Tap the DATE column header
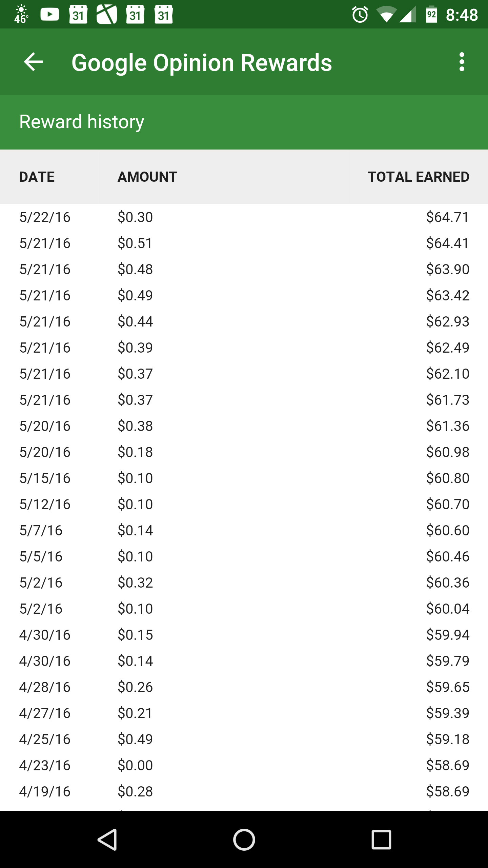The height and width of the screenshot is (868, 488). (x=37, y=177)
